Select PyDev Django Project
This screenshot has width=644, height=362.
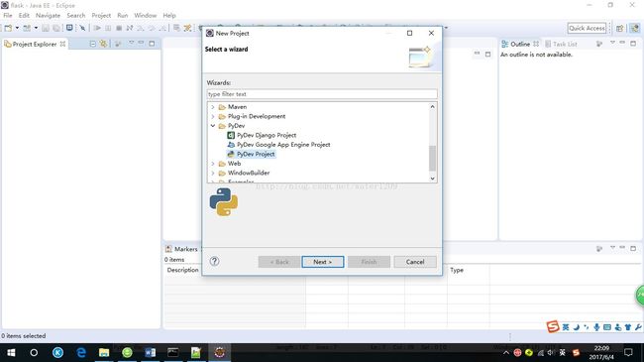pyautogui.click(x=262, y=135)
